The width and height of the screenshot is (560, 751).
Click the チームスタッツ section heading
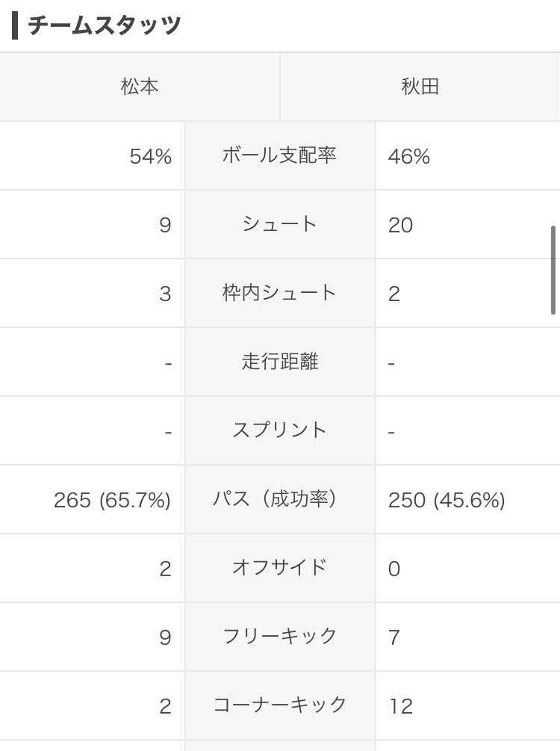[105, 25]
